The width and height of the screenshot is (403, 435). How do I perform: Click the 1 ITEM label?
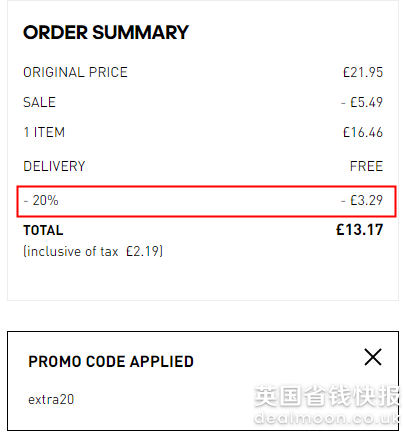click(44, 132)
